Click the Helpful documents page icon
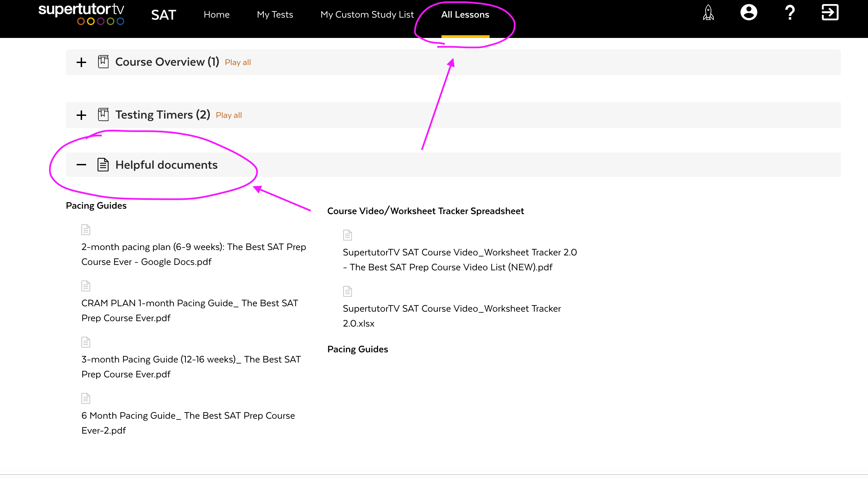The height and width of the screenshot is (479, 868). 103,165
